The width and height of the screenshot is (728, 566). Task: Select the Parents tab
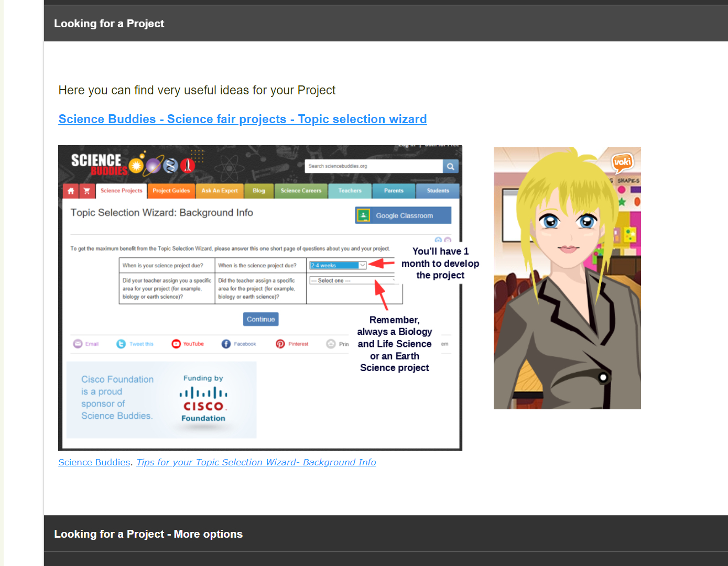tap(394, 191)
